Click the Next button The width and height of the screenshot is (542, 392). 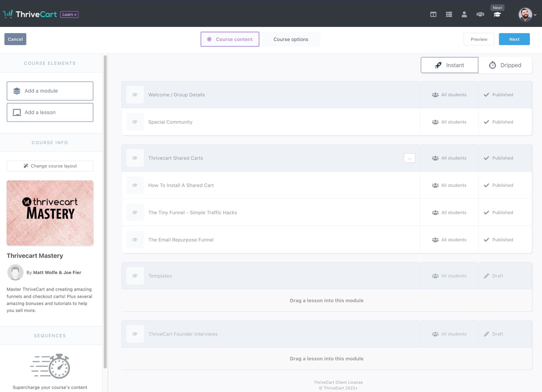(514, 39)
